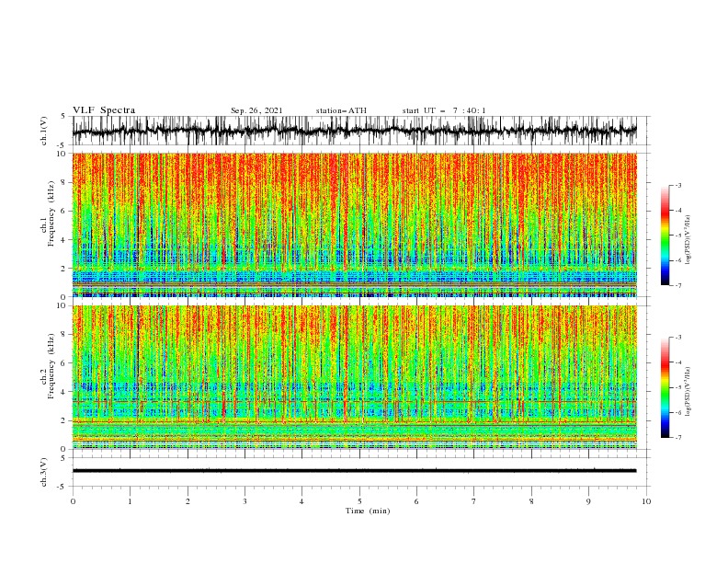Click the time axis tick label "3"

pyautogui.click(x=245, y=501)
